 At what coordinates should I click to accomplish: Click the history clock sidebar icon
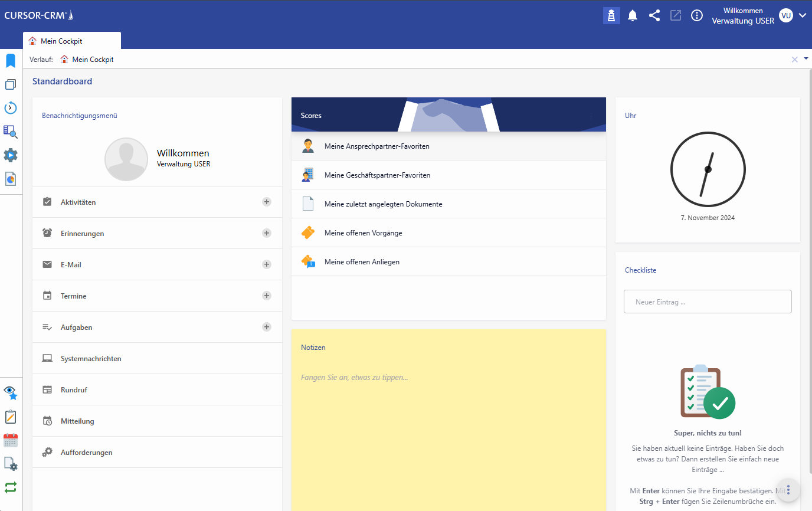pyautogui.click(x=11, y=108)
